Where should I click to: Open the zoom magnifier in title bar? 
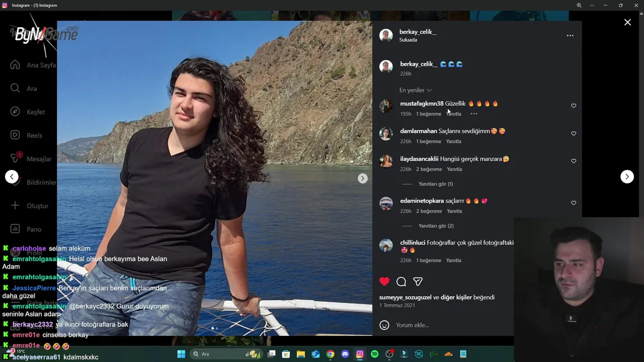pos(579,5)
